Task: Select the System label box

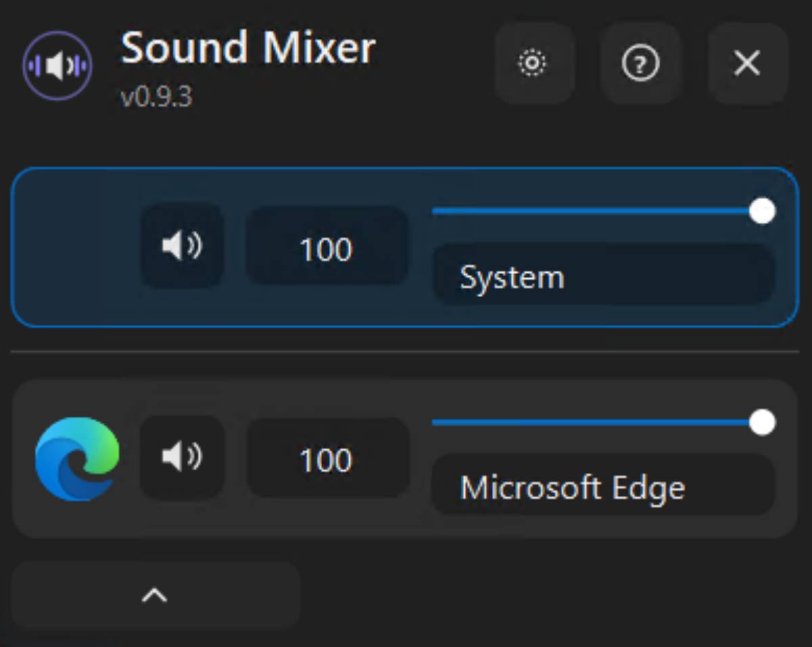Action: pyautogui.click(x=603, y=275)
